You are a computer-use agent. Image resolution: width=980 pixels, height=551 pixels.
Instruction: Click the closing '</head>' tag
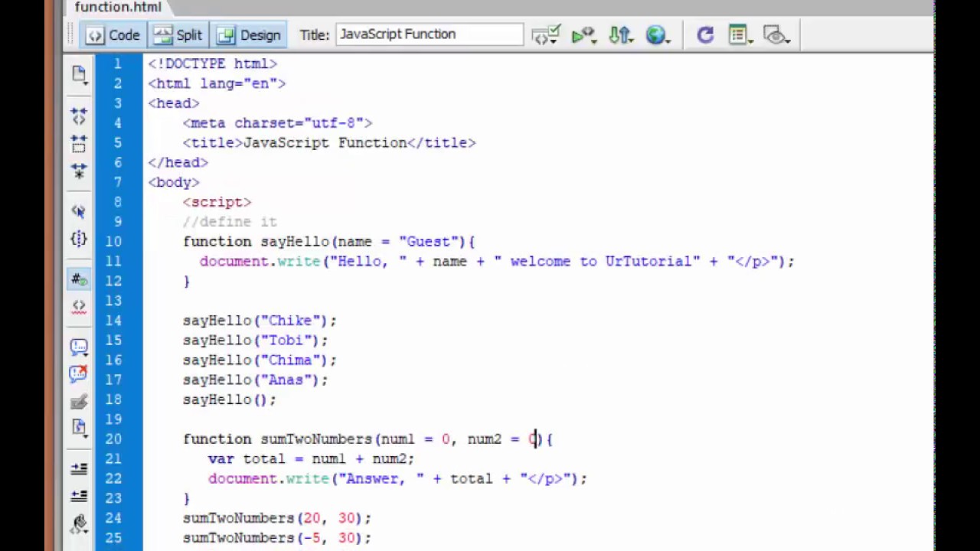(178, 162)
